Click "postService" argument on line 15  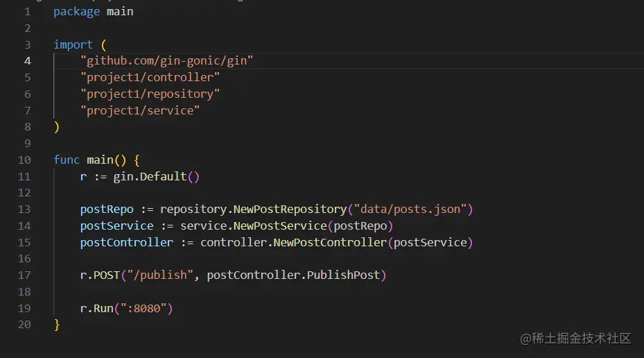430,243
